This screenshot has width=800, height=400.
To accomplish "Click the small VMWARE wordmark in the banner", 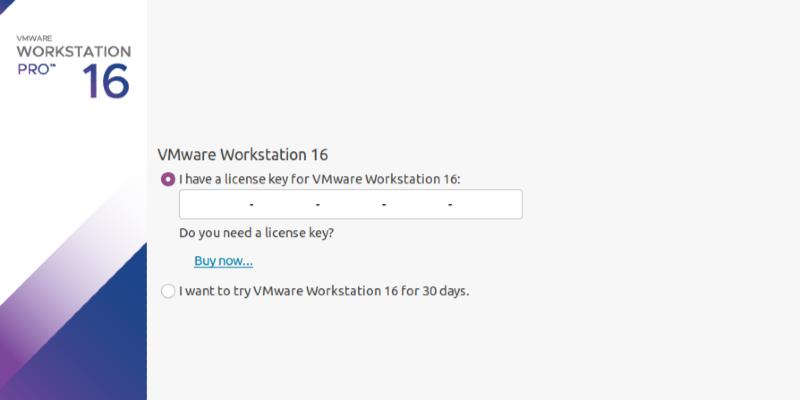I will [34, 35].
